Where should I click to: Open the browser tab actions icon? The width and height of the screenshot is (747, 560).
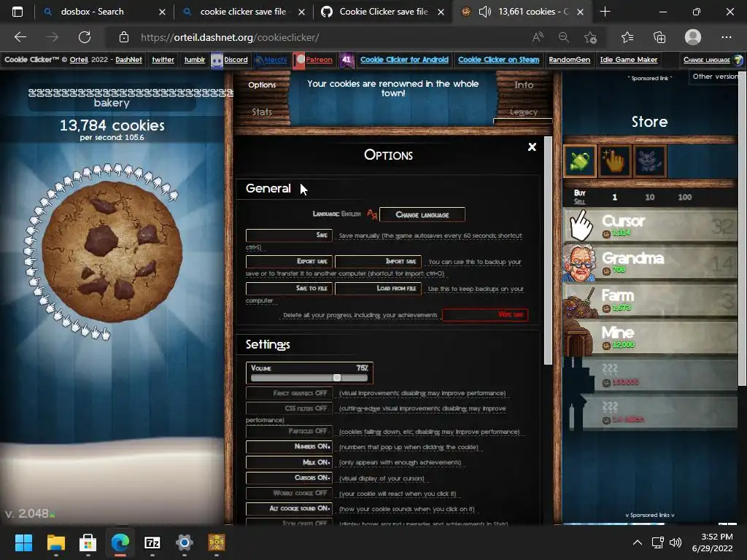tap(18, 12)
